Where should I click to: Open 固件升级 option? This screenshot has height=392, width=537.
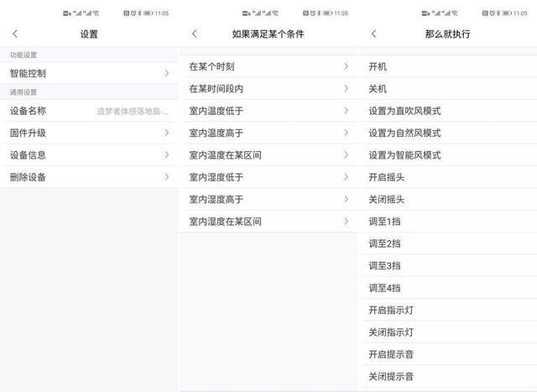pos(89,133)
